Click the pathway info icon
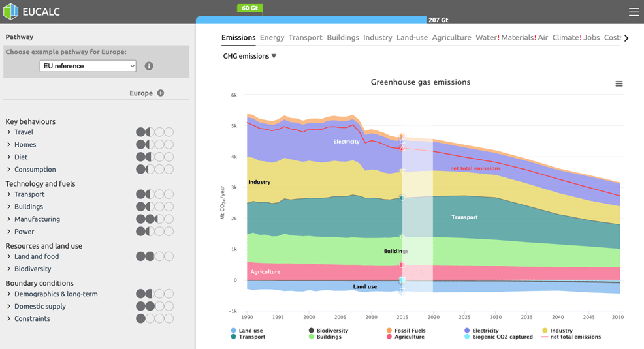The image size is (644, 349). (x=149, y=66)
